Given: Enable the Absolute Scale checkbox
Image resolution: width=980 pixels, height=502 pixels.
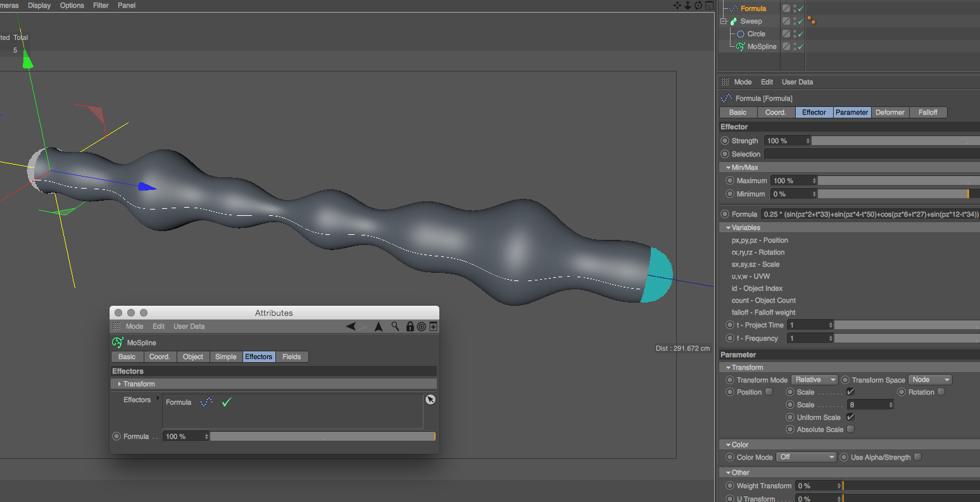Looking at the screenshot, I should [850, 429].
